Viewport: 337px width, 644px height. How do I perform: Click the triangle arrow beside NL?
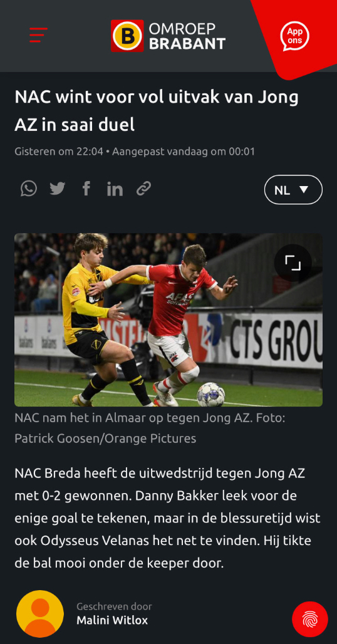coord(304,189)
